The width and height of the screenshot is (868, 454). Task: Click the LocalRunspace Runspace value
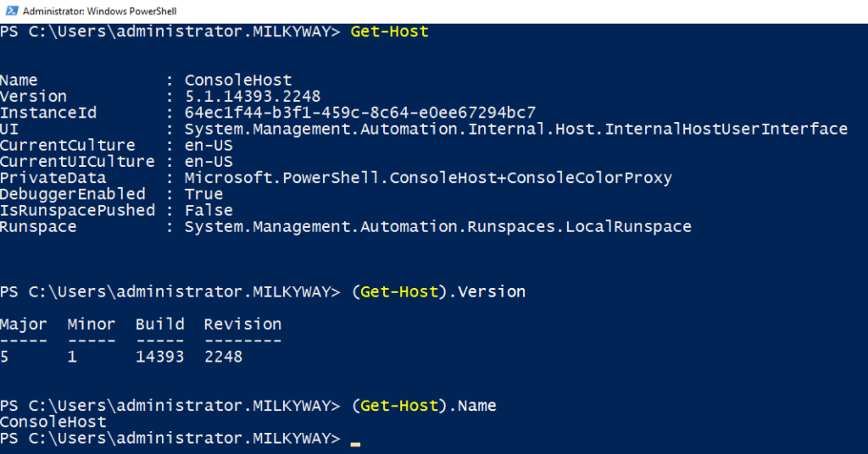[438, 227]
